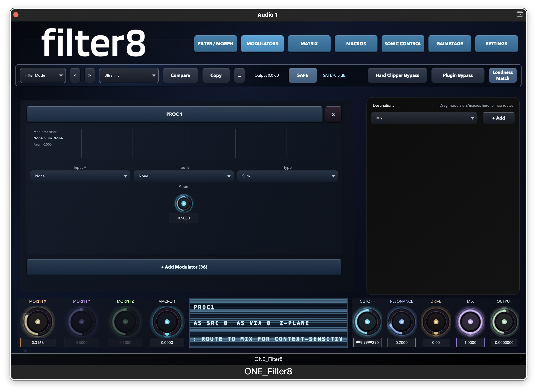
Task: Click the MACRO 1 knob
Action: tap(167, 322)
